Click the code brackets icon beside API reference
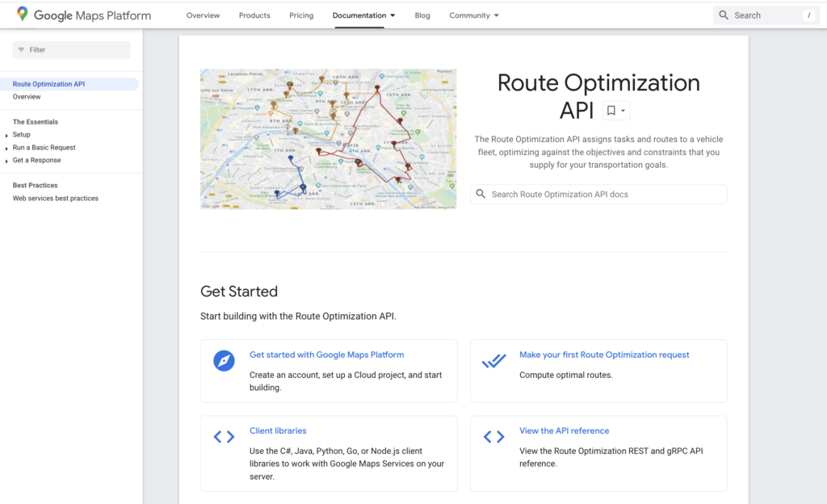827x504 pixels. click(494, 436)
